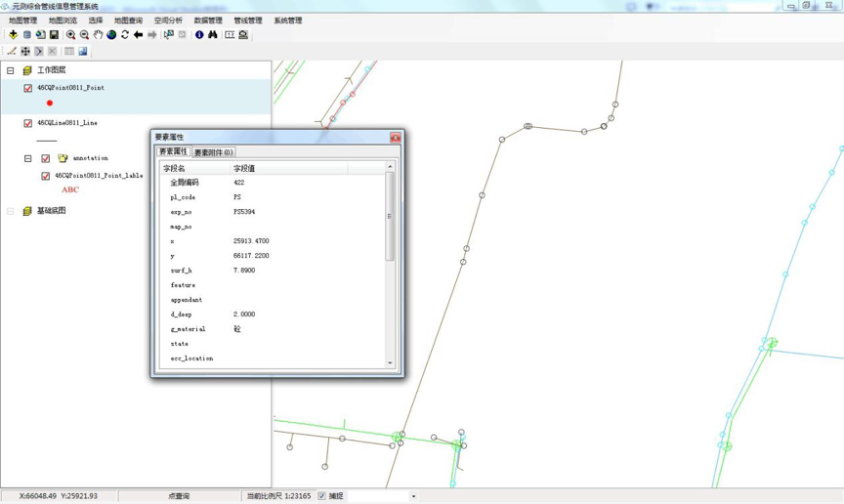
Task: Select the zoom out magnifier tool
Action: pos(84,35)
